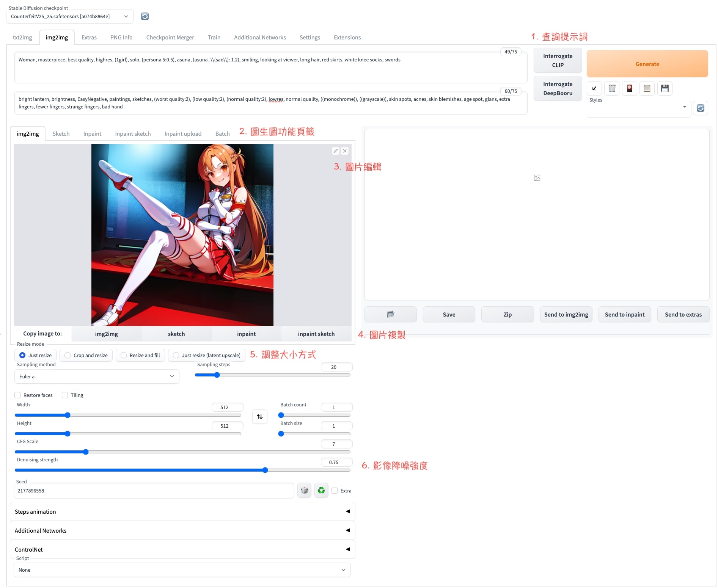
Task: Click the read-last-generation-parameters arrow icon
Action: 594,88
